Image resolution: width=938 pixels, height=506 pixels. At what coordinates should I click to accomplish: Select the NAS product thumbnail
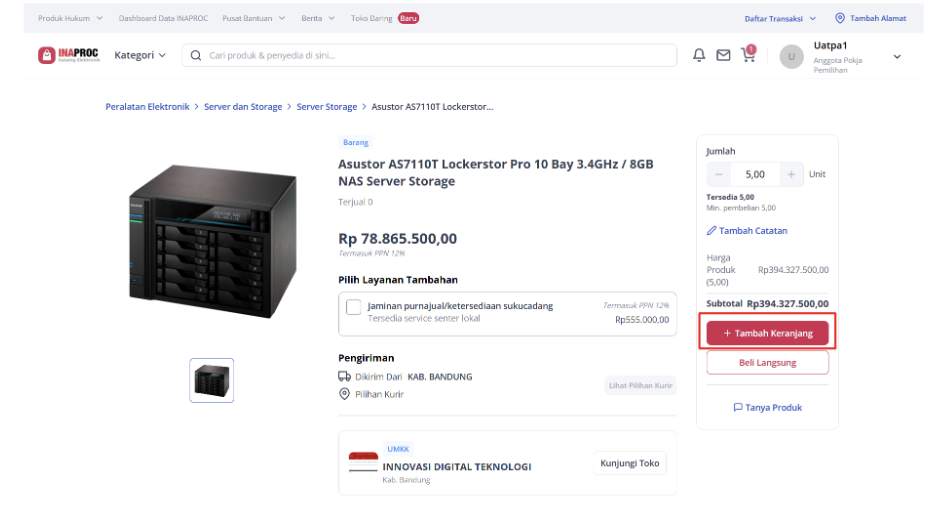coord(212,380)
